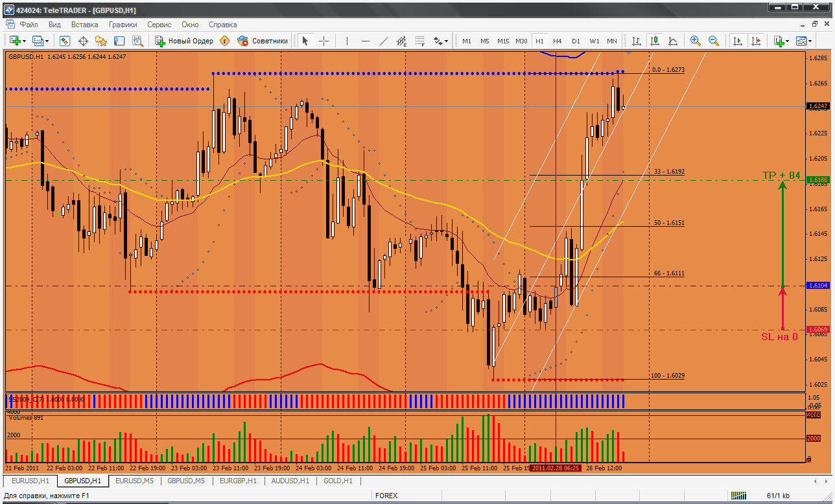Select the horizontal line tool
The image size is (835, 504).
pyautogui.click(x=365, y=41)
